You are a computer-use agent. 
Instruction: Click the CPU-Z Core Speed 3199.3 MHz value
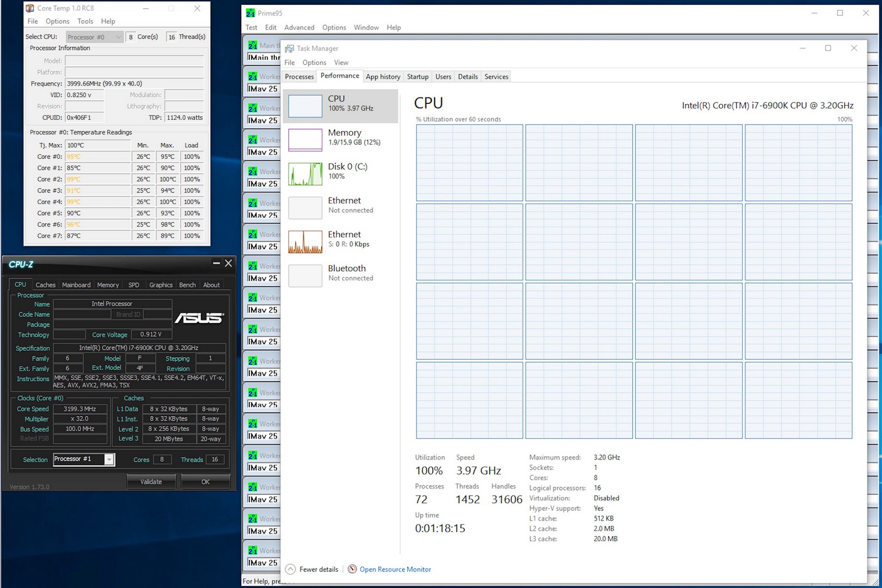80,409
